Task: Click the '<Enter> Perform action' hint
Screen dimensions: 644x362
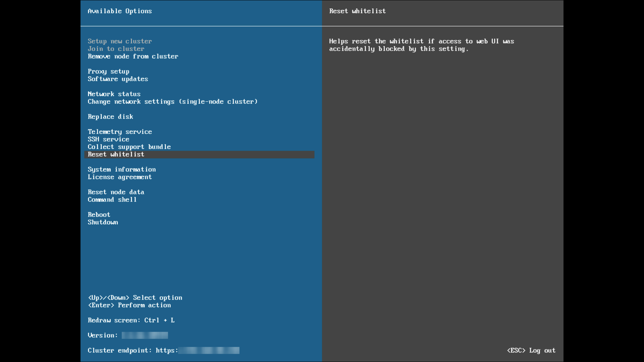Action: click(129, 305)
